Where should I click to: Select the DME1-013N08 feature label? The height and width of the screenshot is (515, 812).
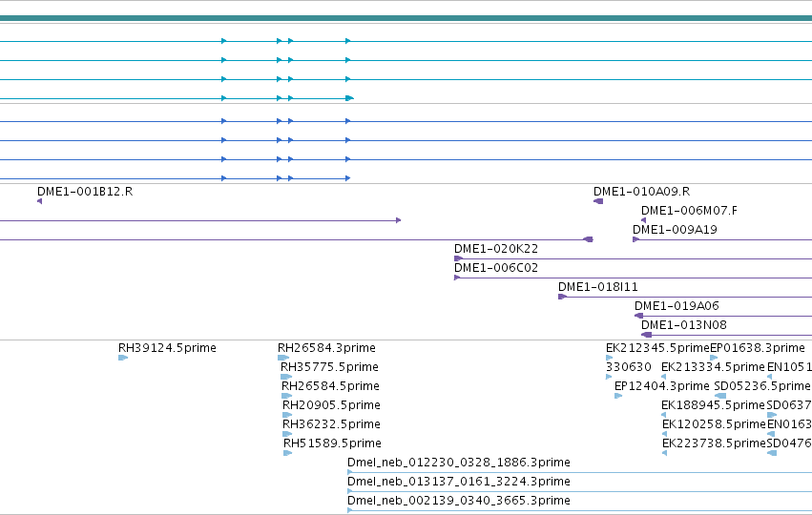click(684, 325)
